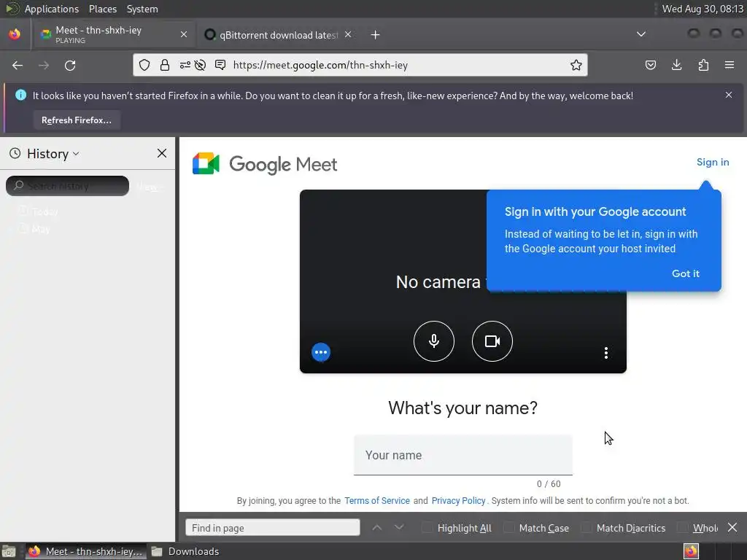Switch to Meet window in taskbar
This screenshot has width=747, height=560.
[86, 551]
